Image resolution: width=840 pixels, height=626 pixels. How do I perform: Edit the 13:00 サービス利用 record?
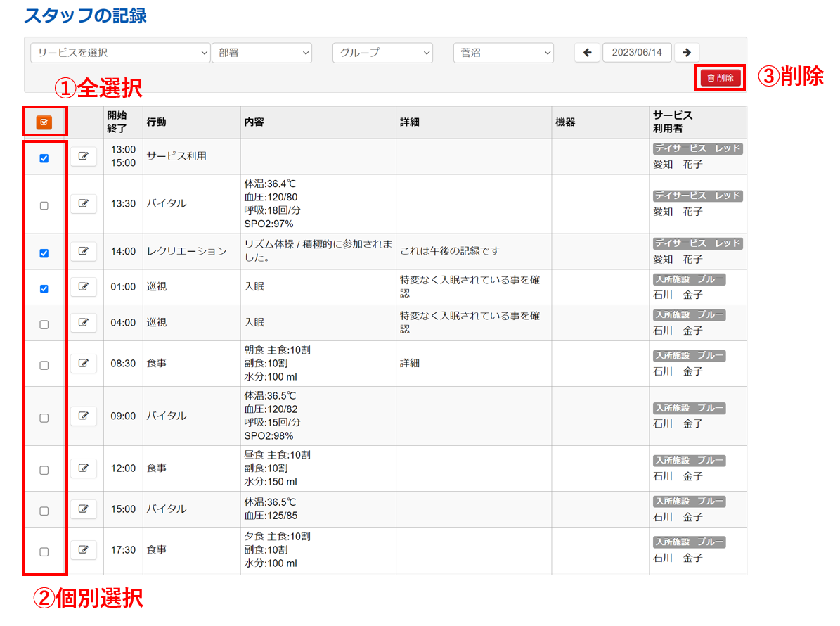pyautogui.click(x=84, y=156)
